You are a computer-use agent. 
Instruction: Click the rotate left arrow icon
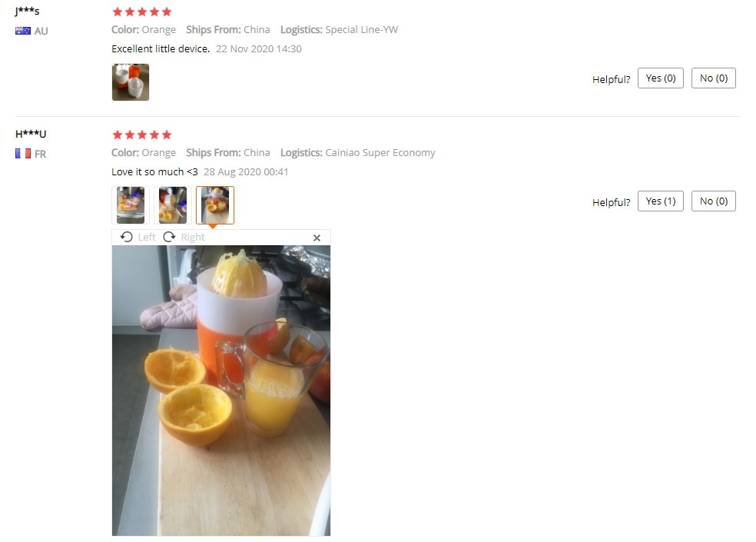pos(126,237)
